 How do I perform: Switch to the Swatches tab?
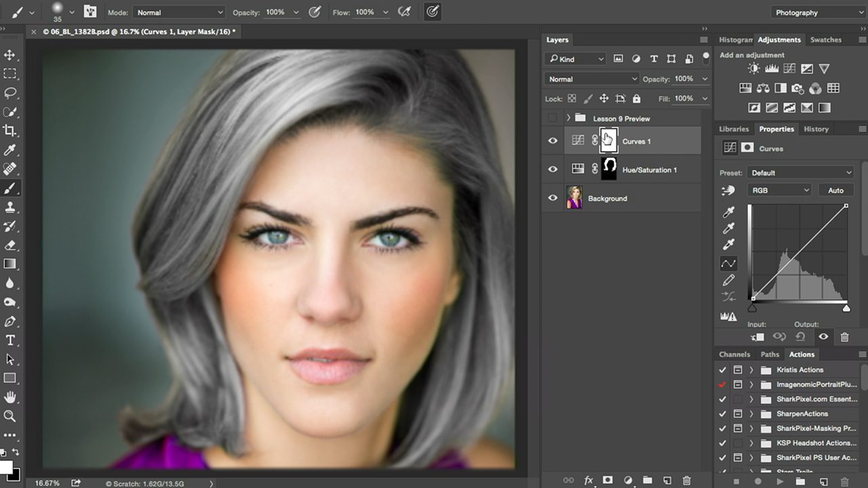826,39
